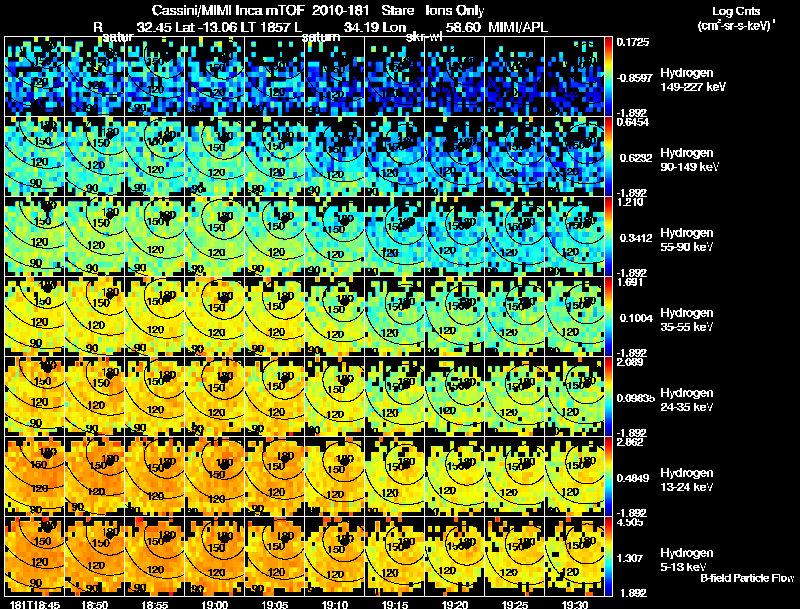800x609 pixels.
Task: Click the '19:05' time axis label
Action: pos(274,604)
